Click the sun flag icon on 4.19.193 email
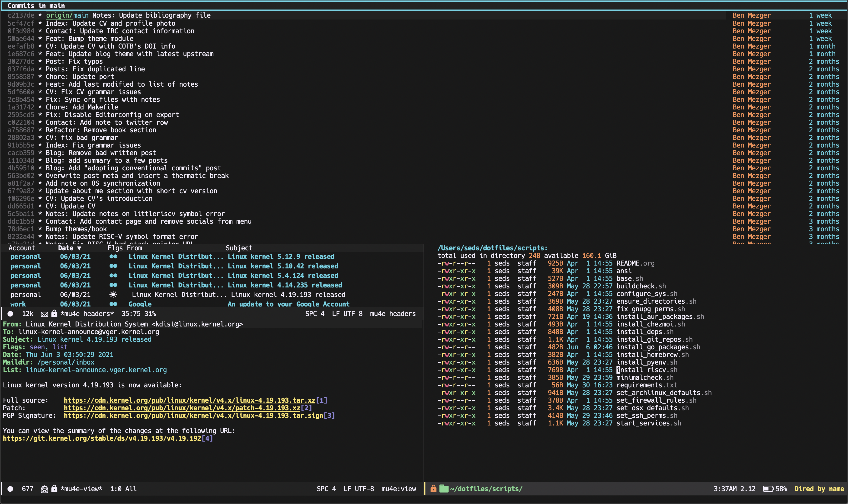The image size is (848, 504). (113, 294)
